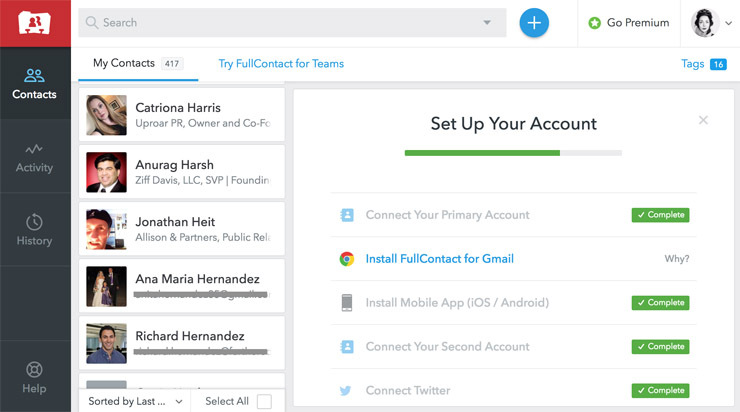Open Install FullContact for Gmail link

439,259
